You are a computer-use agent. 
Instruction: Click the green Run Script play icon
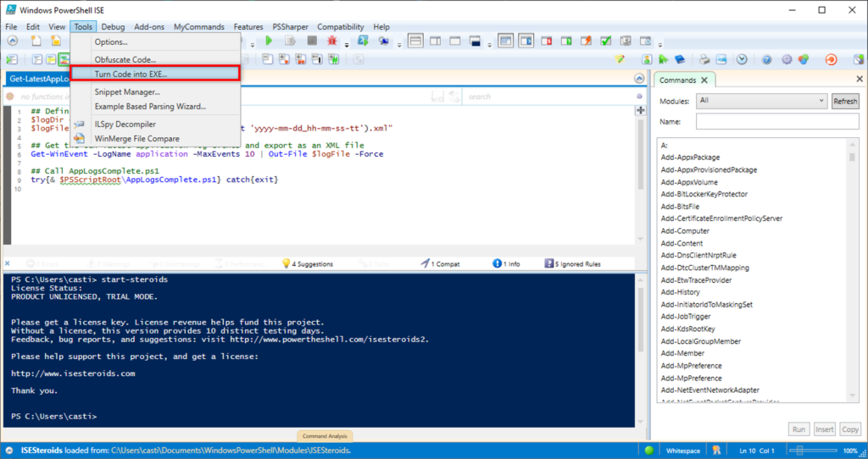[x=269, y=41]
